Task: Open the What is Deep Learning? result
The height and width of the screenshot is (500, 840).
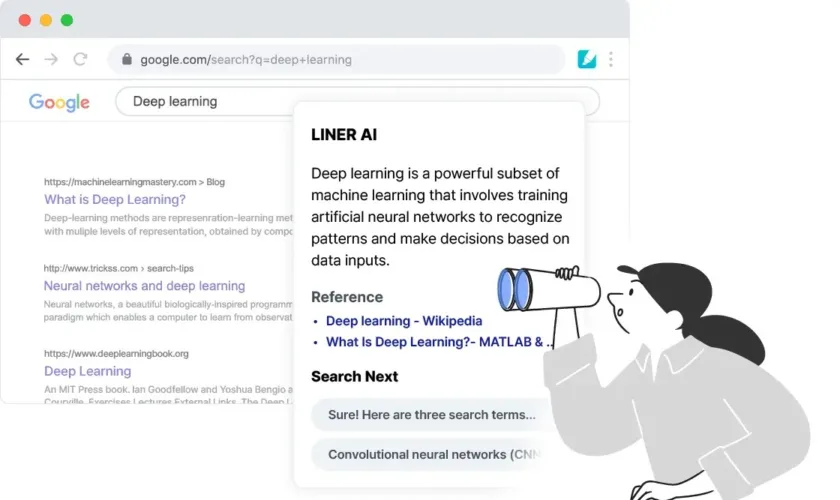Action: tap(115, 199)
